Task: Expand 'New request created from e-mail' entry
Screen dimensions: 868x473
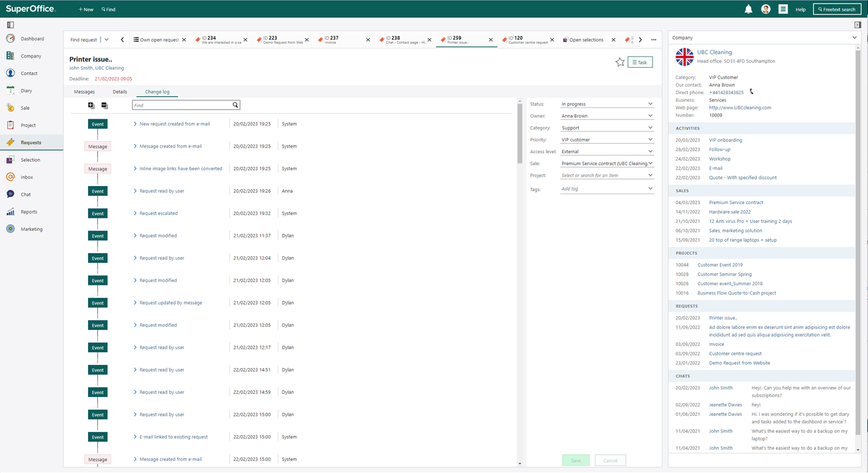Action: pos(135,124)
